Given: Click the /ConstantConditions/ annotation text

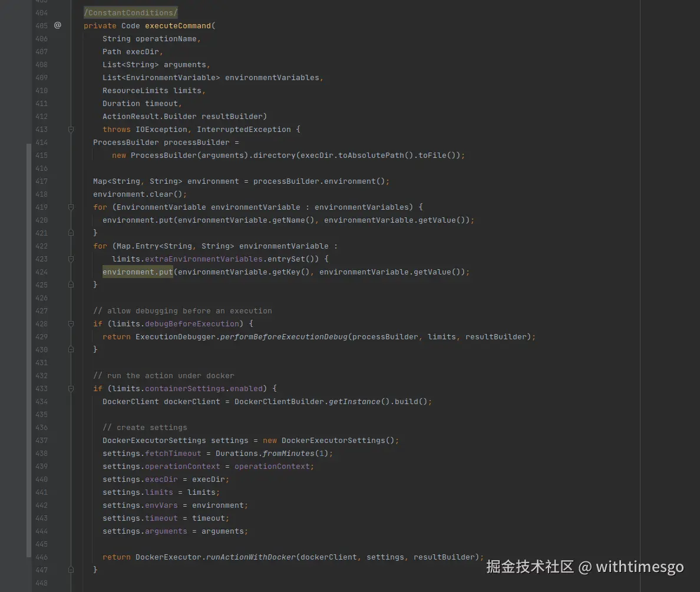Looking at the screenshot, I should [131, 12].
